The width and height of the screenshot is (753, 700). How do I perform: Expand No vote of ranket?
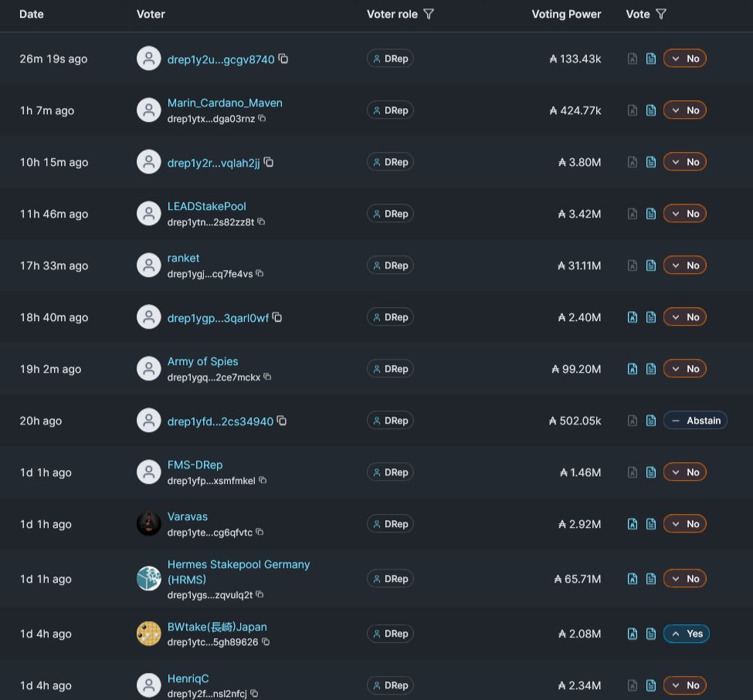[x=685, y=265]
